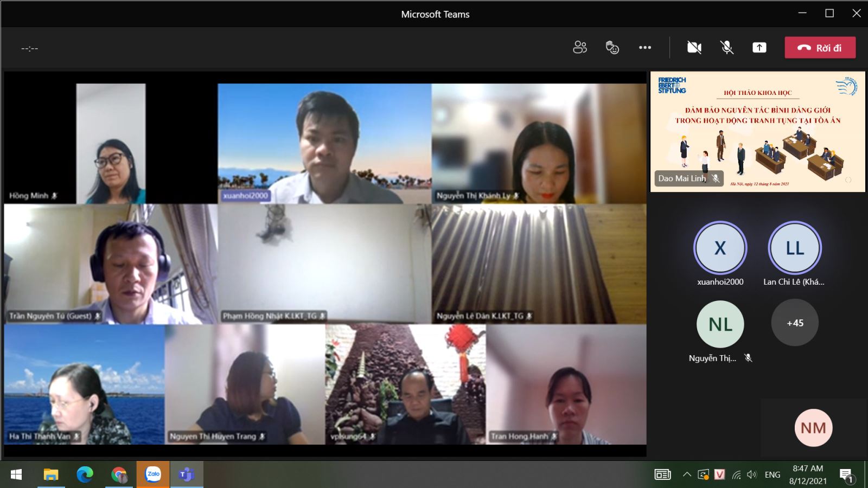Viewport: 868px width, 488px height.
Task: Open Google Chrome from the taskbar
Action: pyautogui.click(x=119, y=474)
